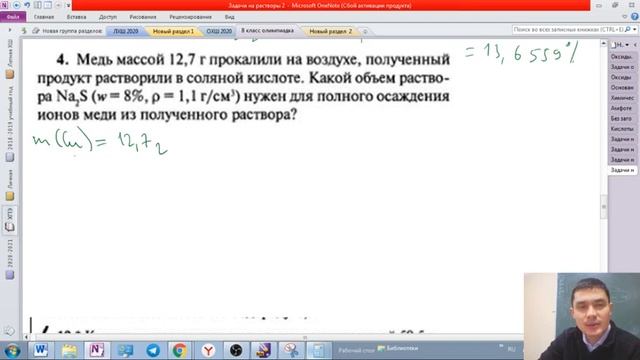Click the Unfiled Notes icon at sidebar bottom
Screen dimensions: 640x360
click(9, 331)
